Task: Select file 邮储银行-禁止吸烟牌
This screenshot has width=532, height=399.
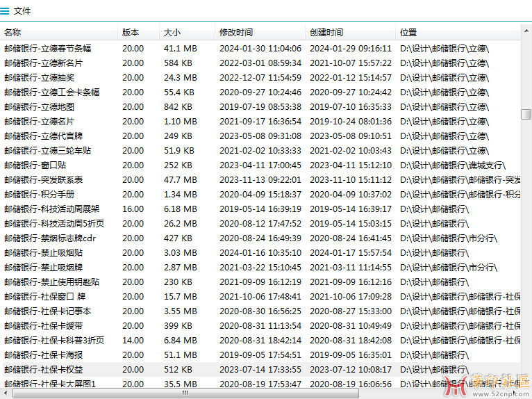Action: tap(44, 268)
